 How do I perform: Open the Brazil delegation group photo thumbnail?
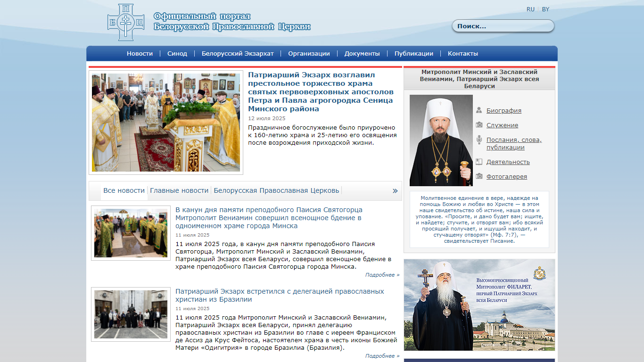pos(131,314)
